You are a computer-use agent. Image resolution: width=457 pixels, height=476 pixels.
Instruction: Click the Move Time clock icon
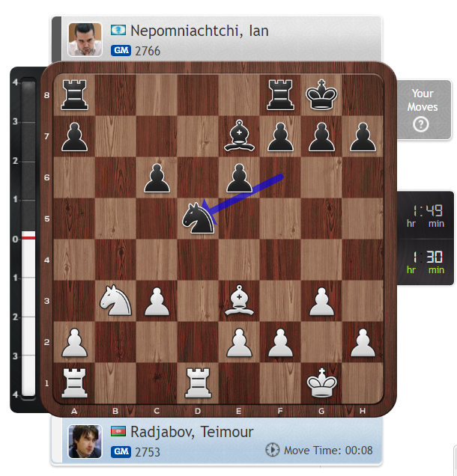272,450
